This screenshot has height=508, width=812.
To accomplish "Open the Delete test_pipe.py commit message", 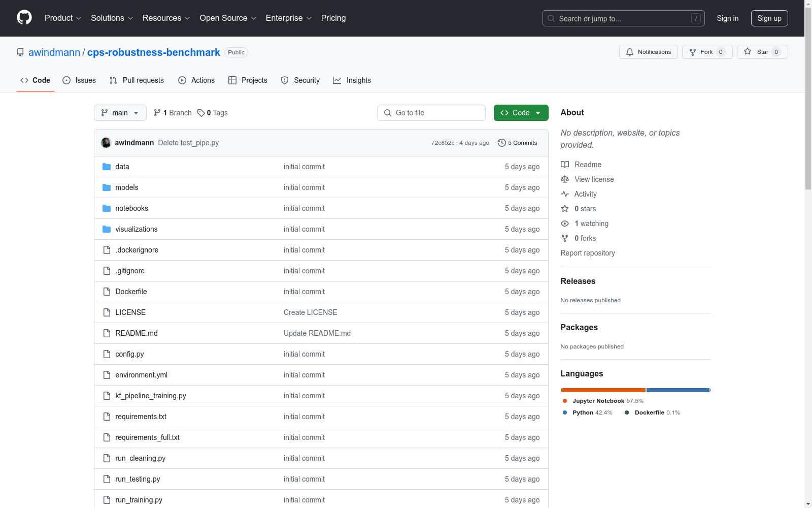I will 188,143.
